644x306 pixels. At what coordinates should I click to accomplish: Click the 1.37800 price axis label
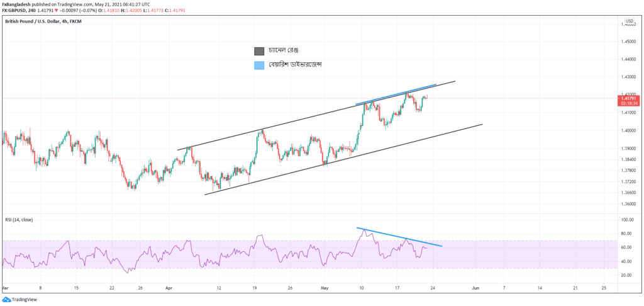point(629,170)
